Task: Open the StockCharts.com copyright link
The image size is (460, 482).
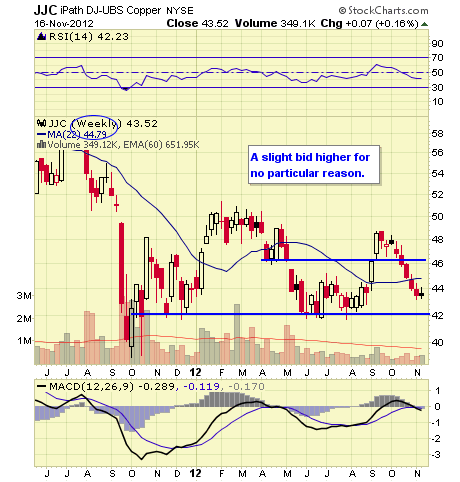Action: pyautogui.click(x=383, y=11)
